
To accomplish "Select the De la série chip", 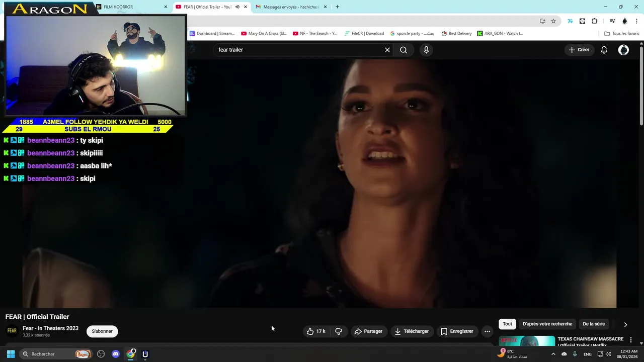I will click(594, 324).
